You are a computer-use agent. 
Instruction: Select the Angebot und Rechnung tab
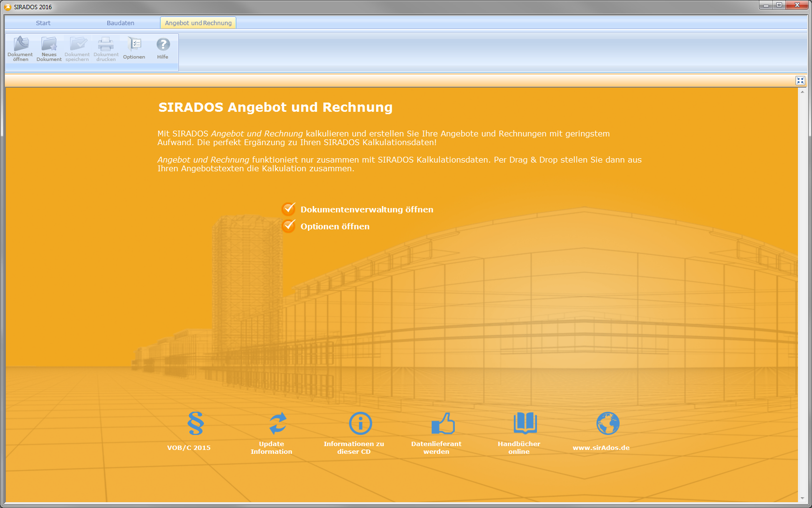(x=198, y=23)
